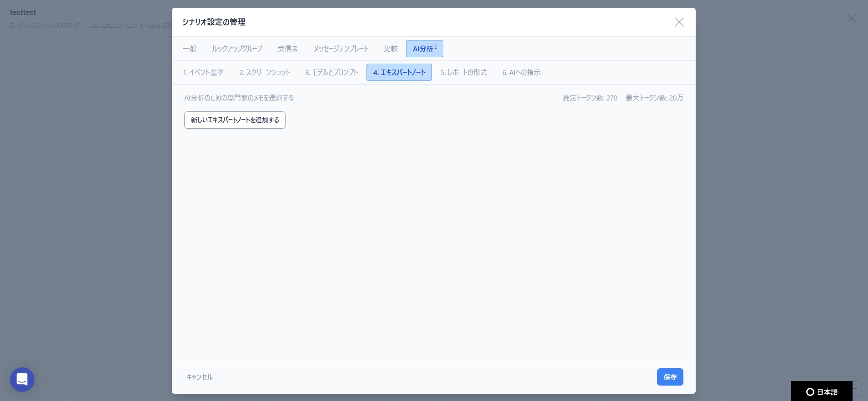The height and width of the screenshot is (401, 868).
Task: Close the scenario settings dialog
Action: click(x=679, y=22)
